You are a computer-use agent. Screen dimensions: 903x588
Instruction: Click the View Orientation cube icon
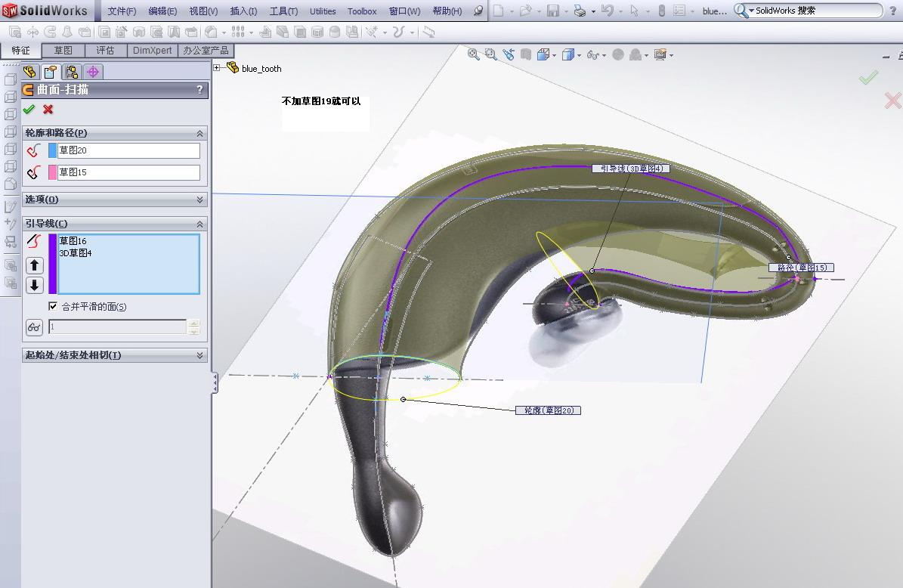point(543,54)
